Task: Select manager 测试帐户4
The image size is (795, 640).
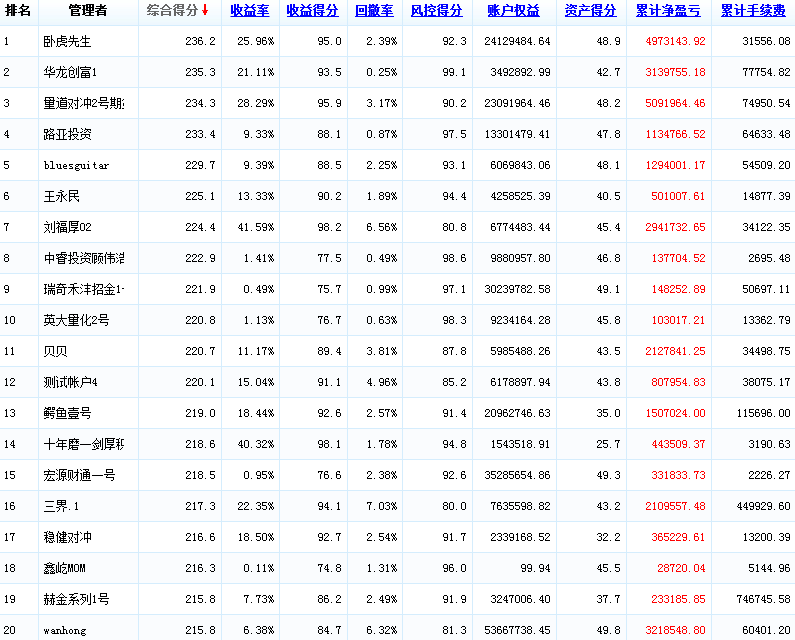Action: pyautogui.click(x=70, y=382)
